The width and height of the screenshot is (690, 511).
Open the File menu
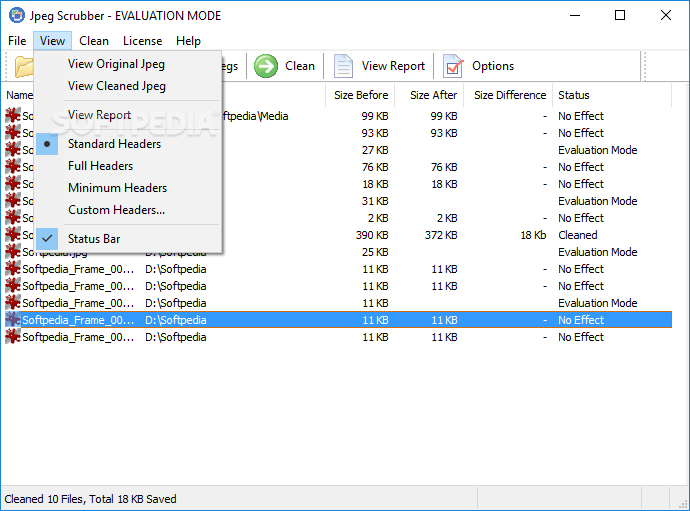point(17,41)
